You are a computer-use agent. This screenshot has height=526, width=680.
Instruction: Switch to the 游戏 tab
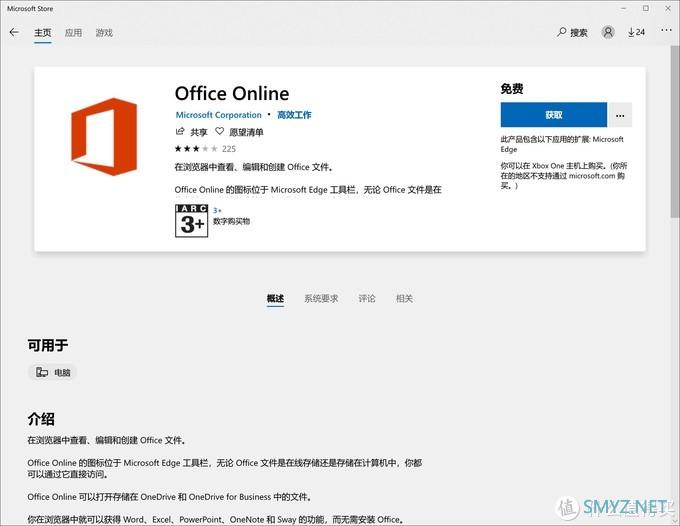pyautogui.click(x=104, y=33)
